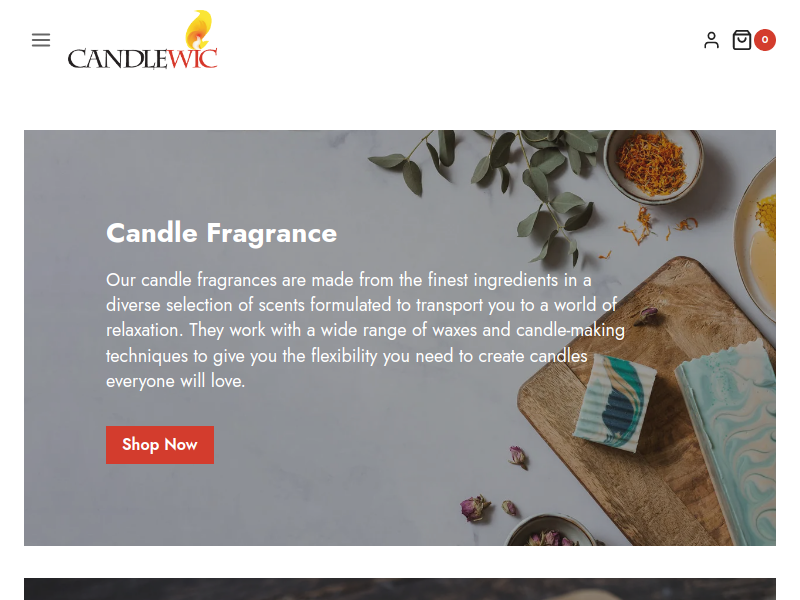Viewport: 800px width, 600px height.
Task: Click the flame icon above the logo
Action: tap(199, 29)
